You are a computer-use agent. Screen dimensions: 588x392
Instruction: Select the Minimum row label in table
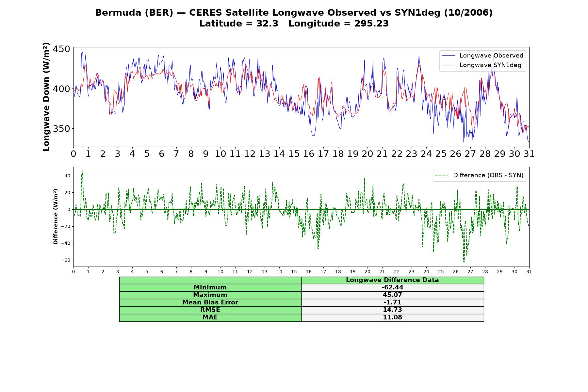[x=210, y=287]
